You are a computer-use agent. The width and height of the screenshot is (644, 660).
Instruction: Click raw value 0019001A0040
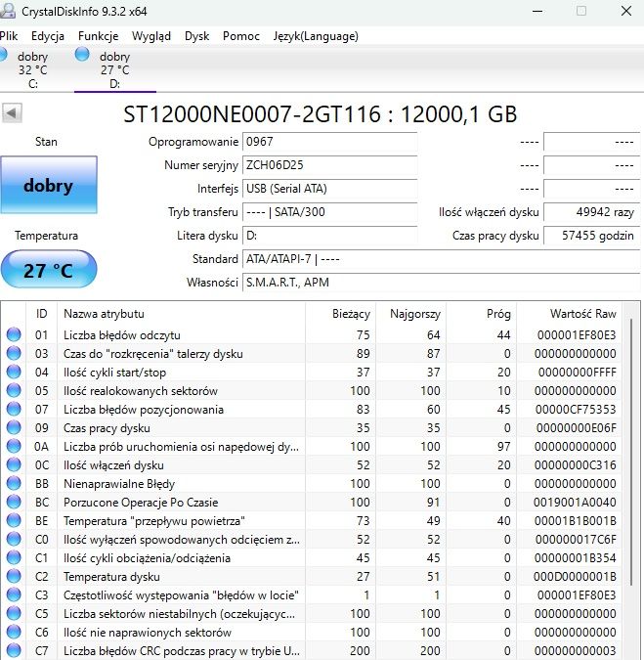[575, 503]
